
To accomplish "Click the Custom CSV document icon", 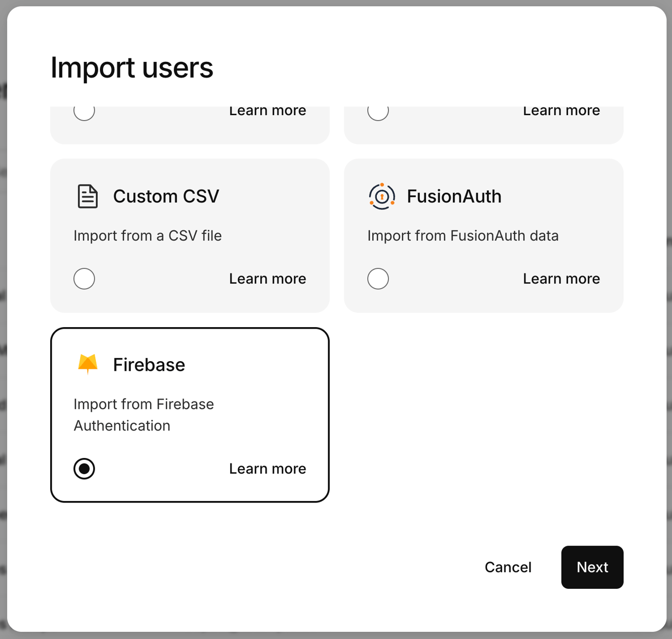I will [88, 196].
